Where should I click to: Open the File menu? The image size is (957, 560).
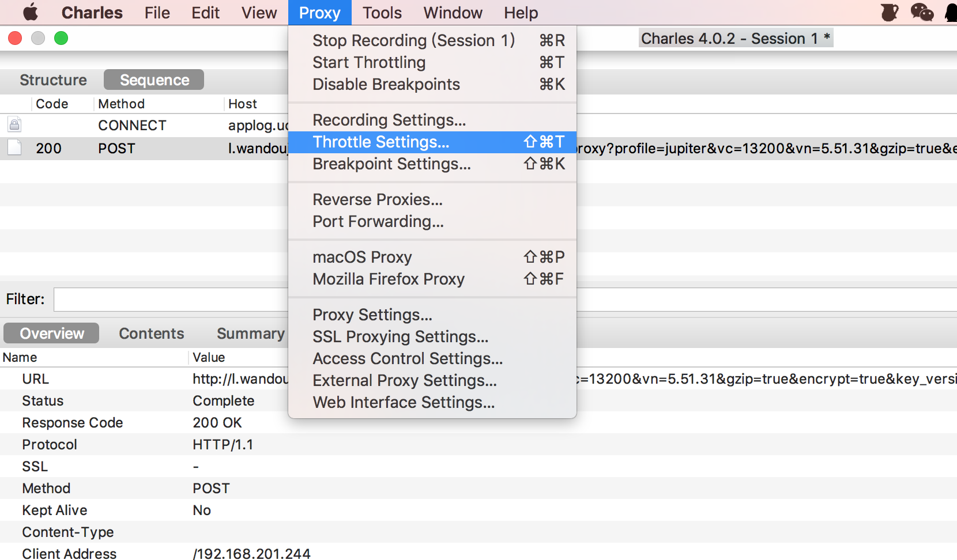pos(157,13)
